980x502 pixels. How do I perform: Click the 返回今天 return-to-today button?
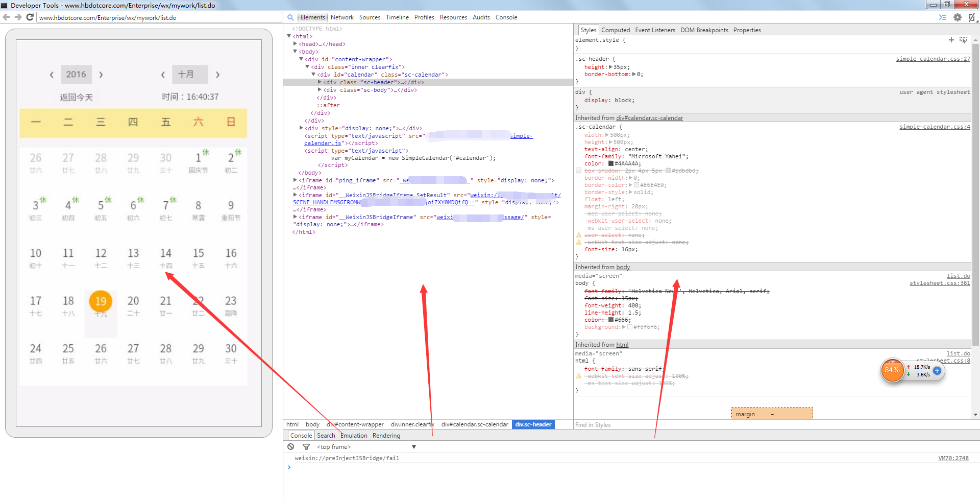click(x=76, y=97)
